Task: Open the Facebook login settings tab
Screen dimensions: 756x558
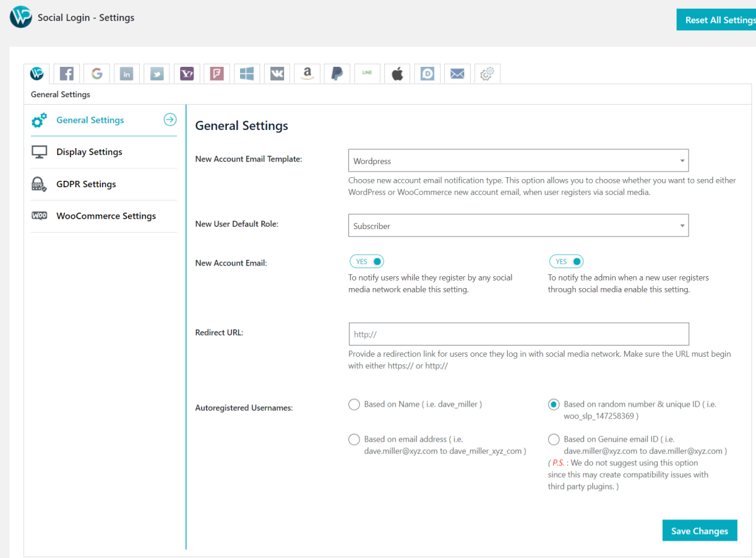Action: (67, 74)
